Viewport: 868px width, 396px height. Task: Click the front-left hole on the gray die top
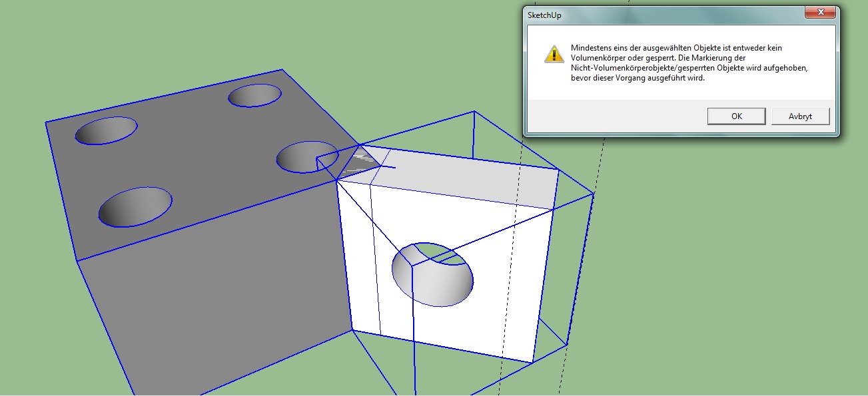(135, 207)
